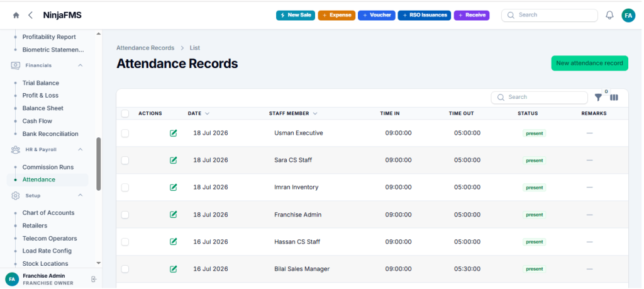This screenshot has height=289, width=644.
Task: Go to the home icon
Action: 16,16
